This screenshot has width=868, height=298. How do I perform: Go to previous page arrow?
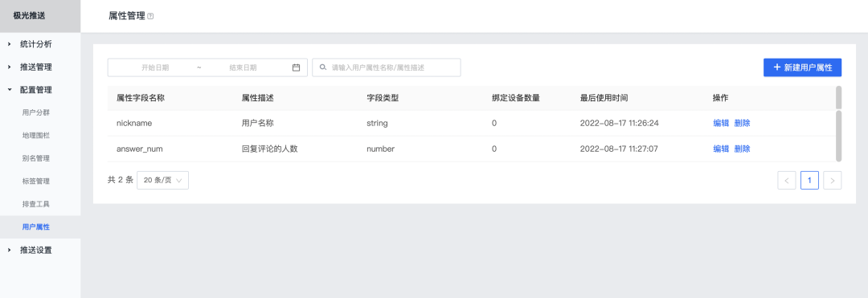787,180
